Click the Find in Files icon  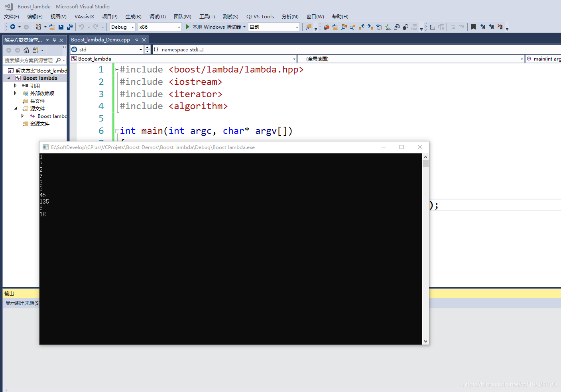[308, 27]
